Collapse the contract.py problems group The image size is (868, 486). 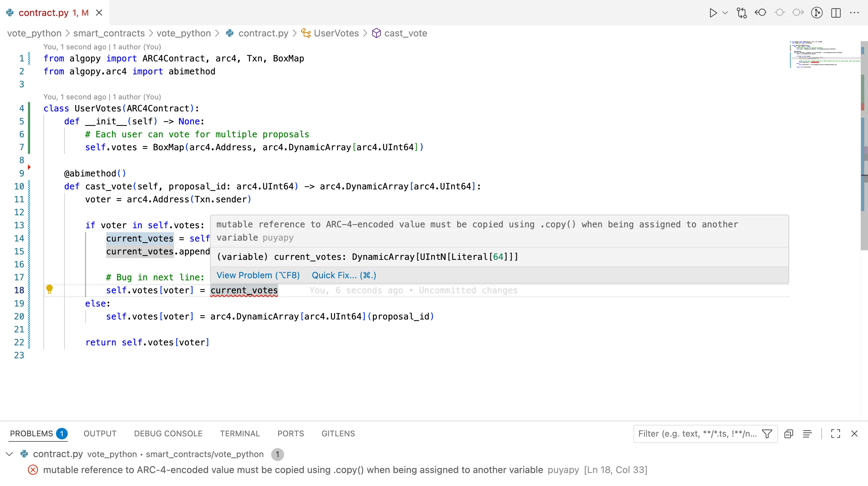[9, 454]
